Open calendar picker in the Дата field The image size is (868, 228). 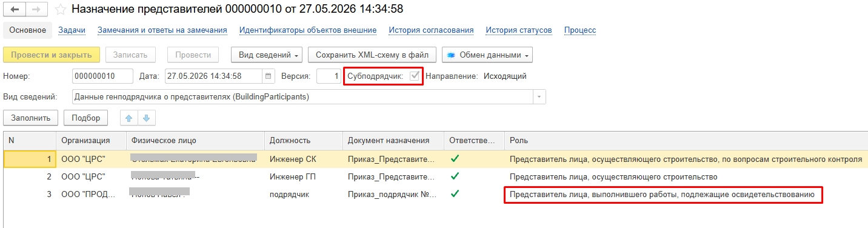(269, 76)
